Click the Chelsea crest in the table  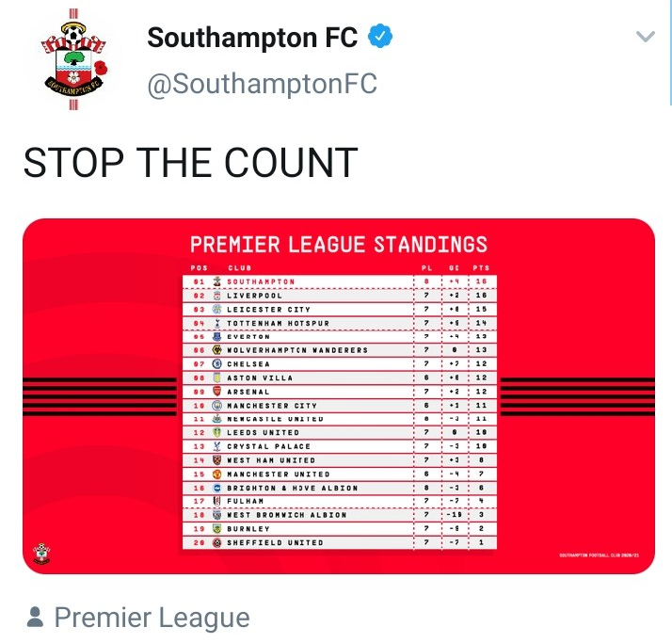(x=216, y=363)
